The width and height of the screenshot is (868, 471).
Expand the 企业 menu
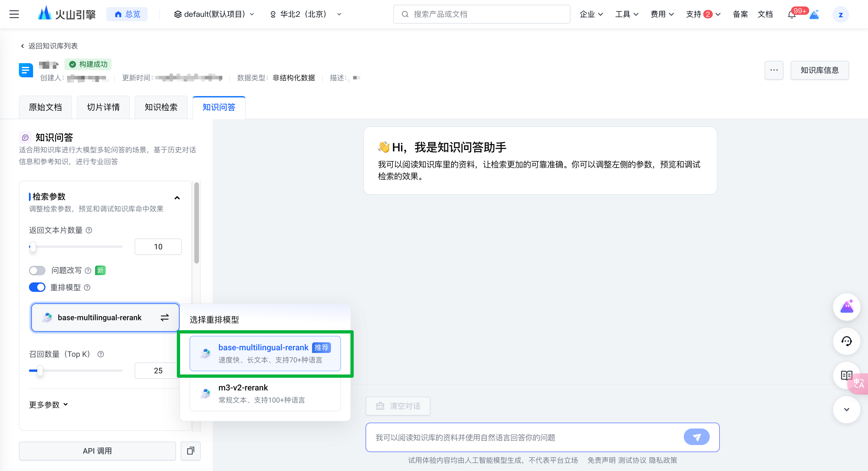tap(591, 14)
